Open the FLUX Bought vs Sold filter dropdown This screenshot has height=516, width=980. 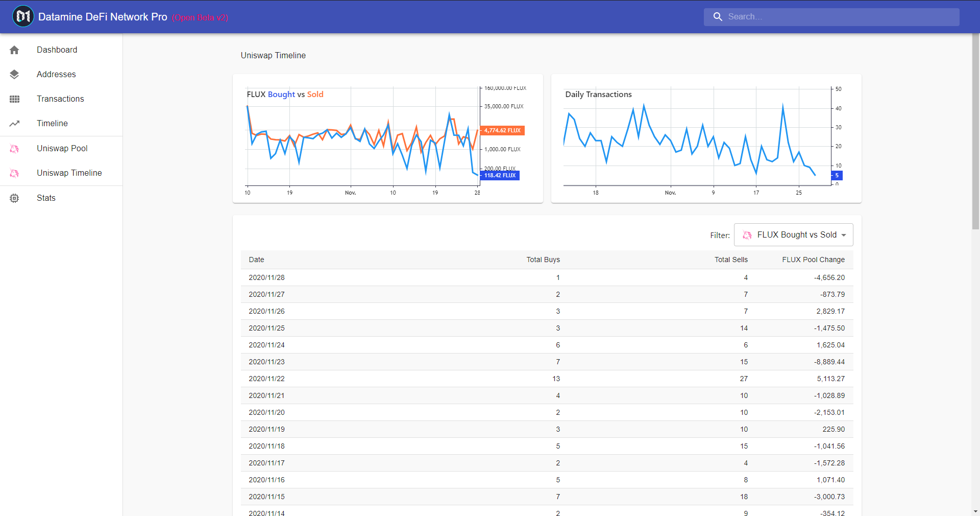[x=793, y=235]
